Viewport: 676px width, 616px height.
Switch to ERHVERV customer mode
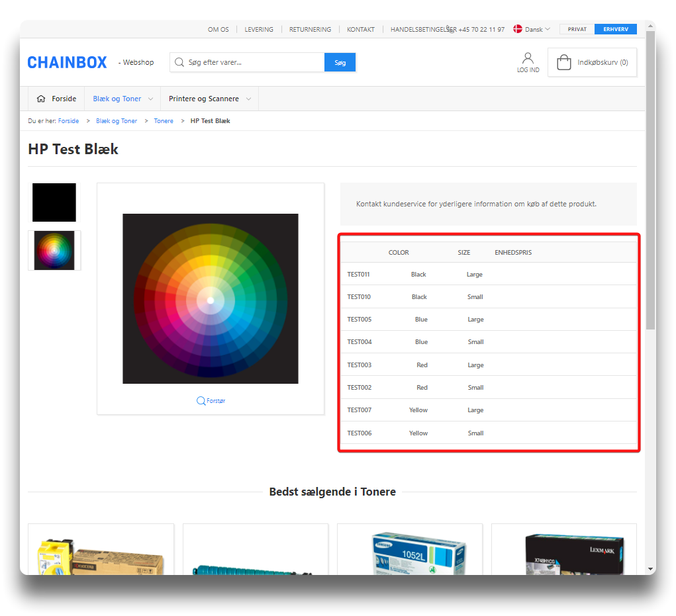pos(615,29)
